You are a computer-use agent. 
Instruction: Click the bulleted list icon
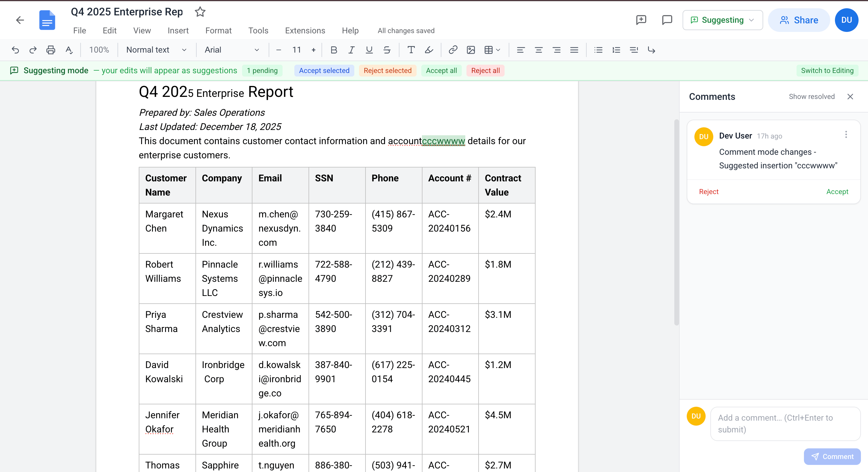tap(598, 50)
